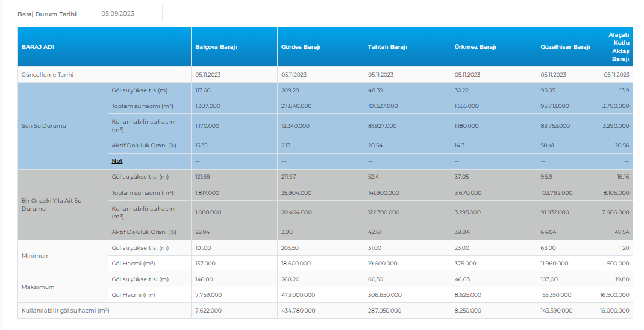The width and height of the screenshot is (644, 330).
Task: Click the Ürkmez Barajı column header
Action: tap(475, 47)
